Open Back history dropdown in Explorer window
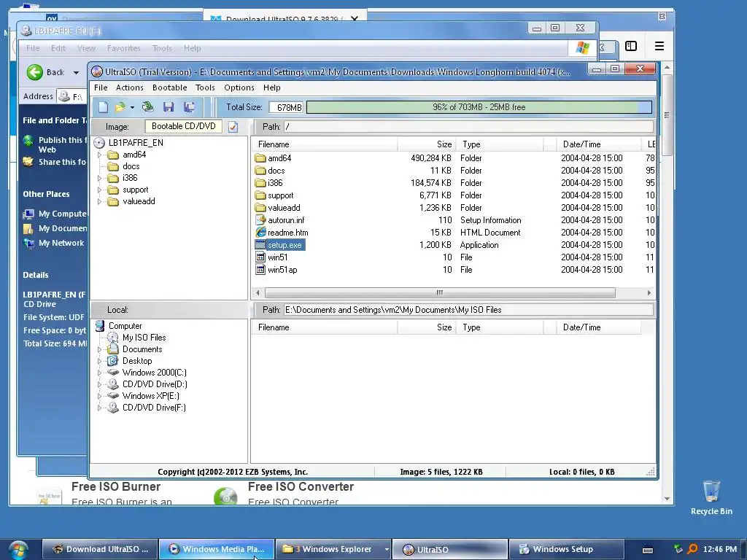Viewport: 747px width, 560px height. 76,72
